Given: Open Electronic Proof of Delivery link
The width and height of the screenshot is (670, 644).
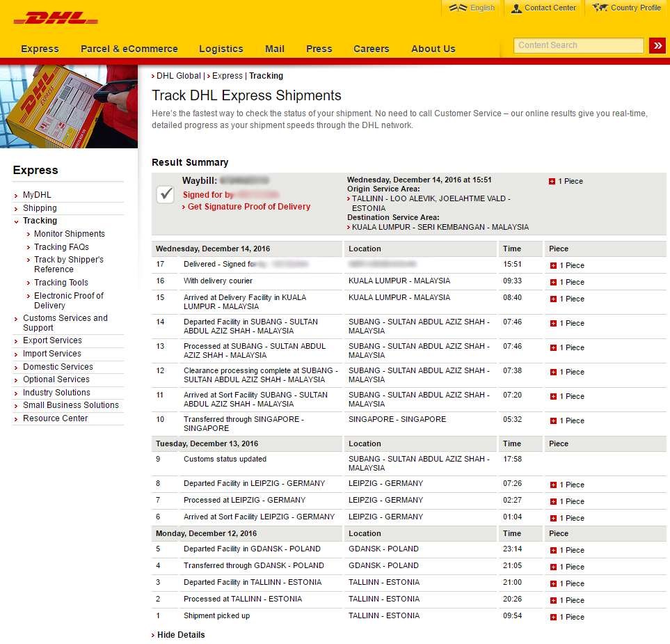Looking at the screenshot, I should tap(69, 301).
